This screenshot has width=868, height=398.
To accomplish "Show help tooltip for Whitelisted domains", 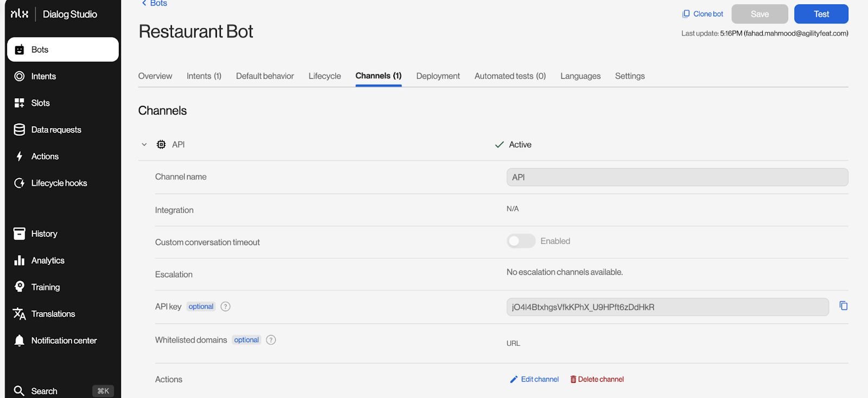I will pos(271,340).
